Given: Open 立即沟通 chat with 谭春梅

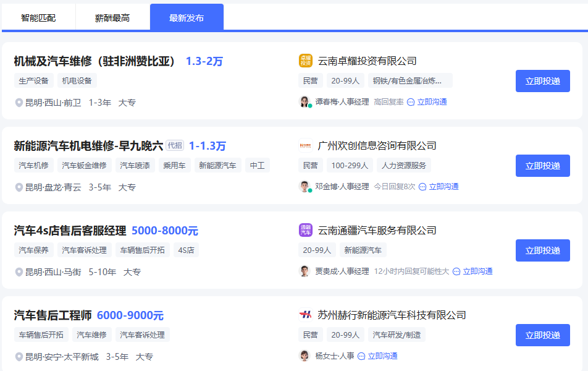Looking at the screenshot, I should click(x=427, y=102).
